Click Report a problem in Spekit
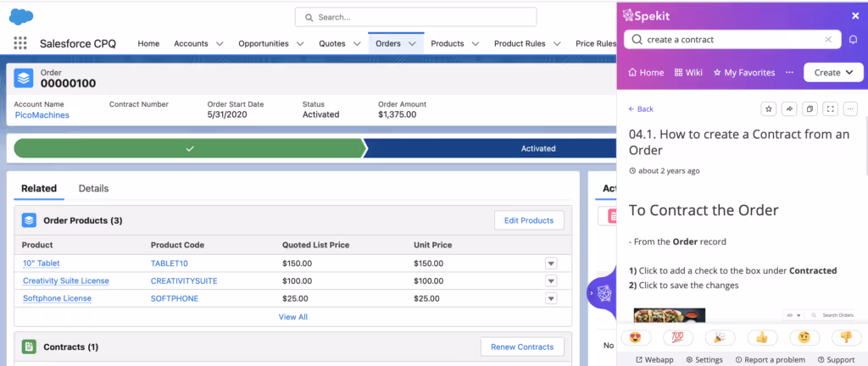This screenshot has height=366, width=868. [x=770, y=359]
